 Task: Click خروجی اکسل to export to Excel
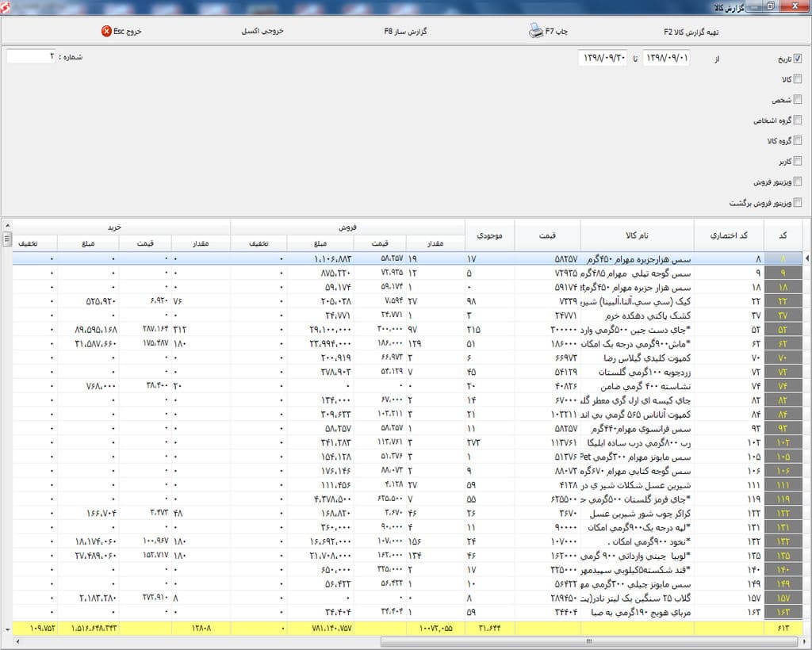coord(262,32)
